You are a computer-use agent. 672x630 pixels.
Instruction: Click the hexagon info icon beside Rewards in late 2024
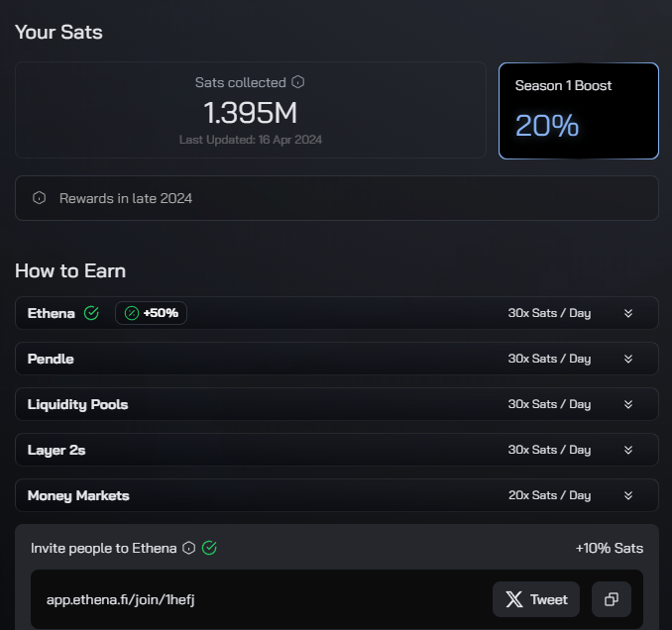pyautogui.click(x=39, y=198)
